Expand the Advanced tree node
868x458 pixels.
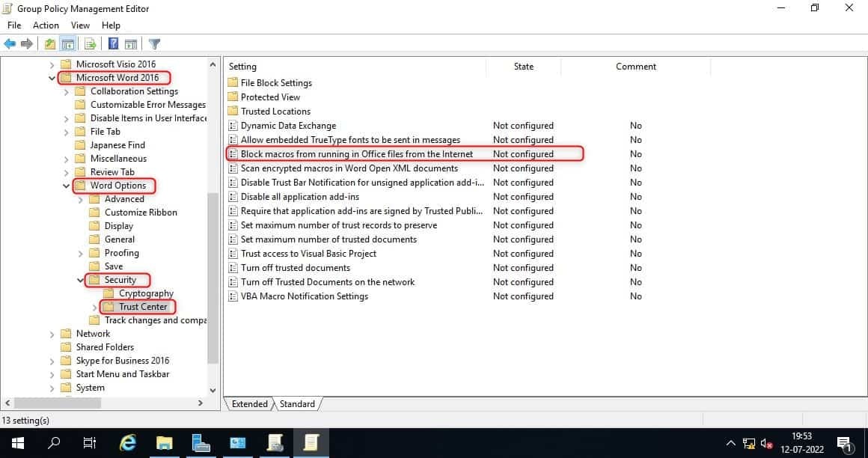(x=81, y=199)
